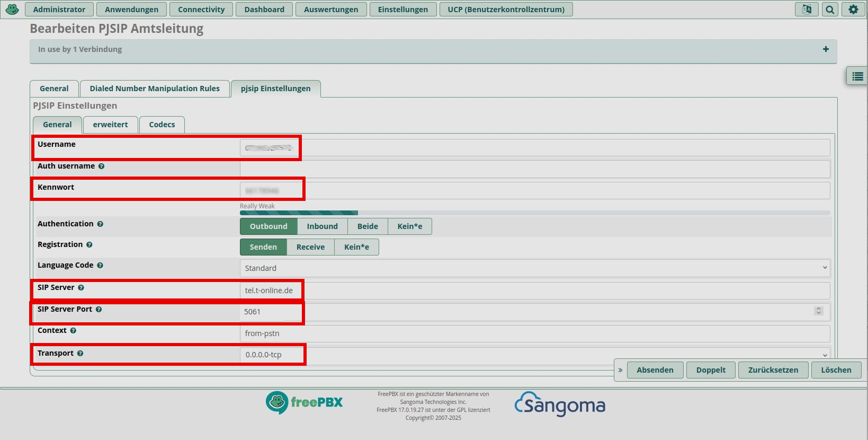Screen dimensions: 868x440
Task: Open the Language Code dropdown
Action: pos(534,268)
